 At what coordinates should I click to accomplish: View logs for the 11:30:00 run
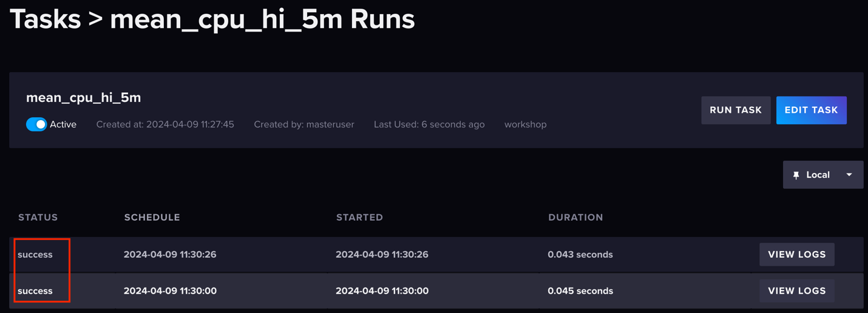[796, 291]
